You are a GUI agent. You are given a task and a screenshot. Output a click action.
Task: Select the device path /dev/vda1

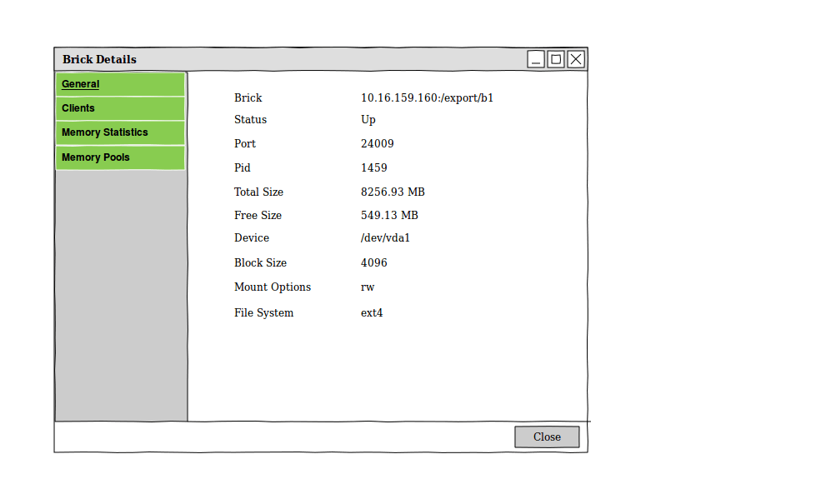[385, 238]
